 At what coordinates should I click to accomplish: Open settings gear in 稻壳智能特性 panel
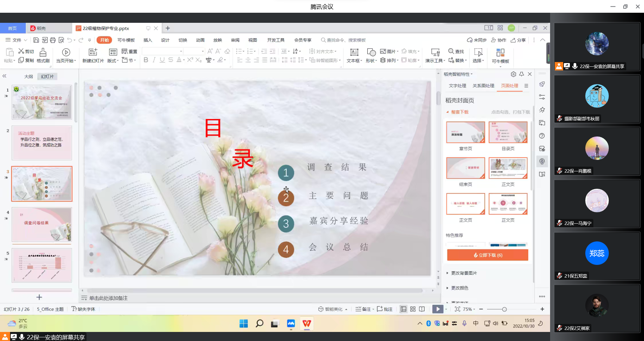point(513,74)
